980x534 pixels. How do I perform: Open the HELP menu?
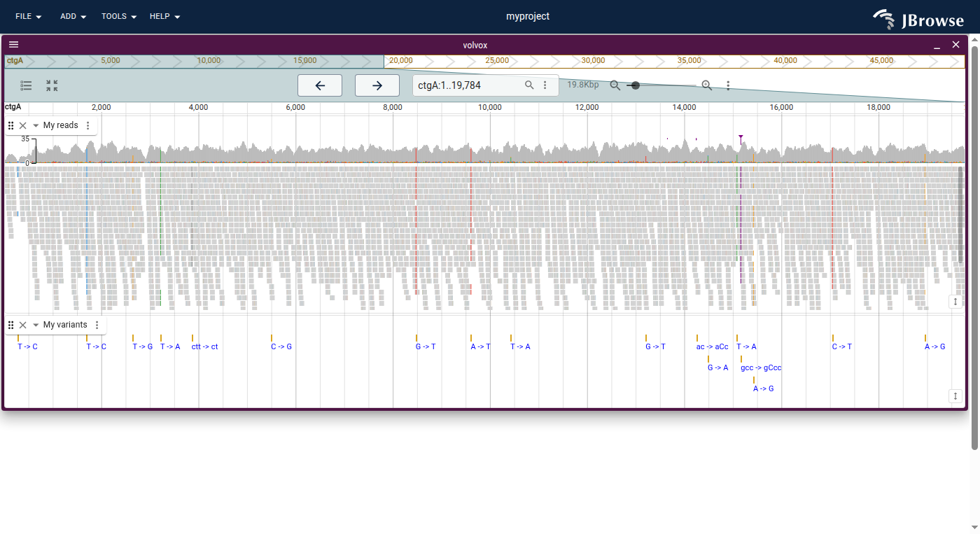tap(164, 16)
